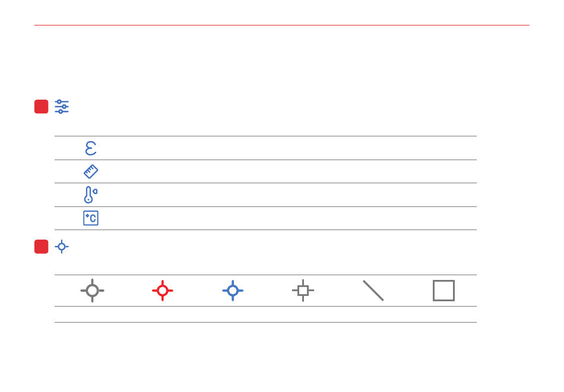Click red square marker beside crosshair icon
The image size is (564, 392).
42,247
